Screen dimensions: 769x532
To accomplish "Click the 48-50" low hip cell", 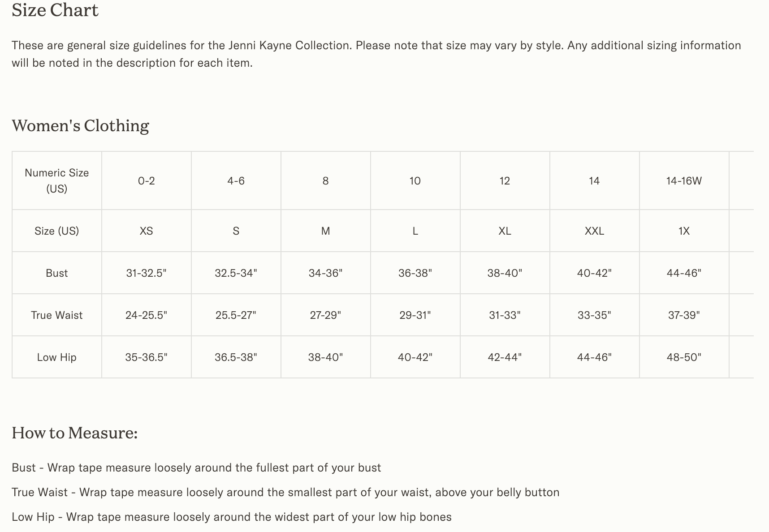I will [684, 357].
